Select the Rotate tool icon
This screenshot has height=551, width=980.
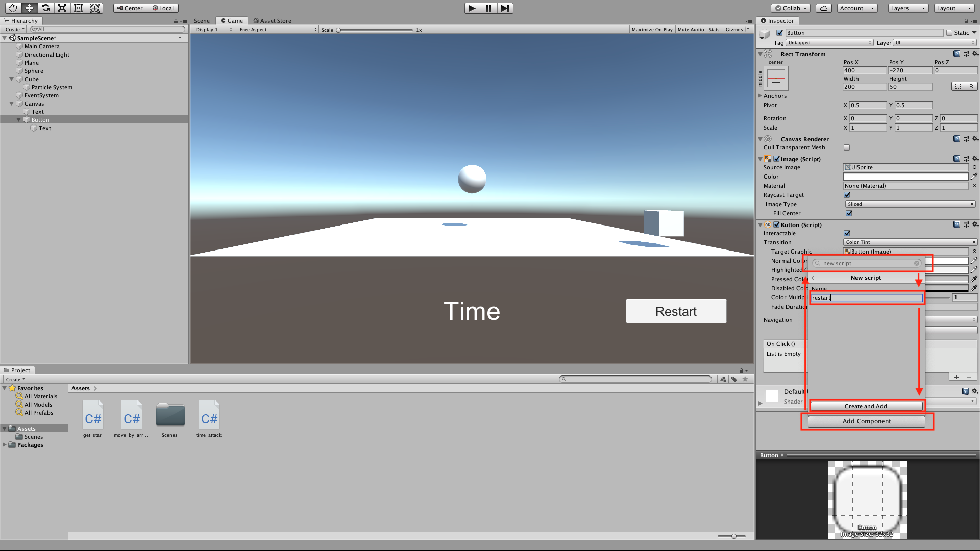(x=45, y=8)
